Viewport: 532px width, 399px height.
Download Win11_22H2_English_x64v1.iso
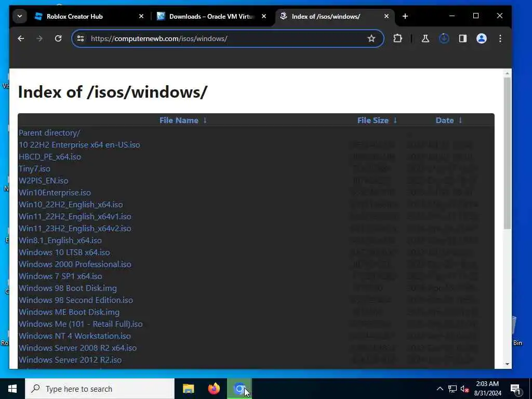pyautogui.click(x=75, y=217)
